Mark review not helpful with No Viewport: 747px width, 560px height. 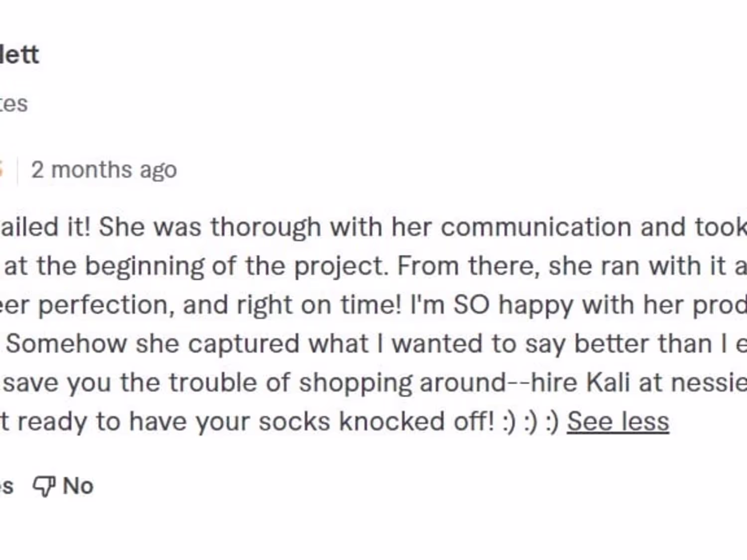pos(78,486)
